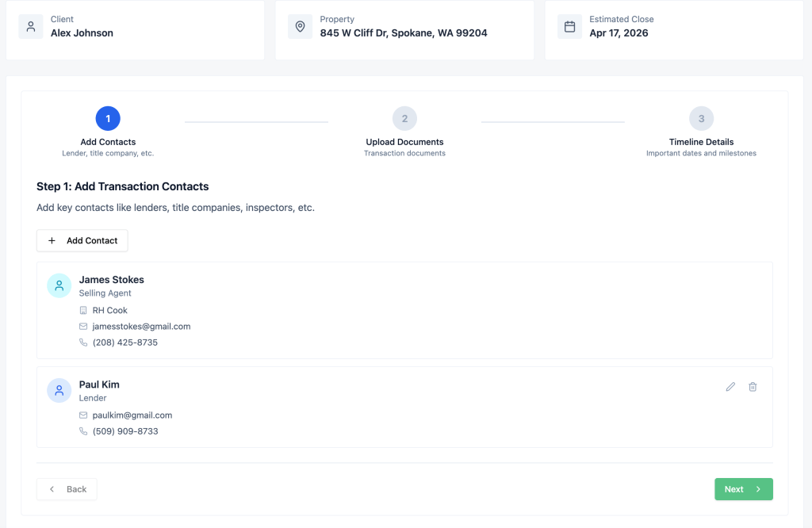The image size is (812, 528).
Task: Click the phone icon beside (509) 909-8733
Action: coord(83,431)
